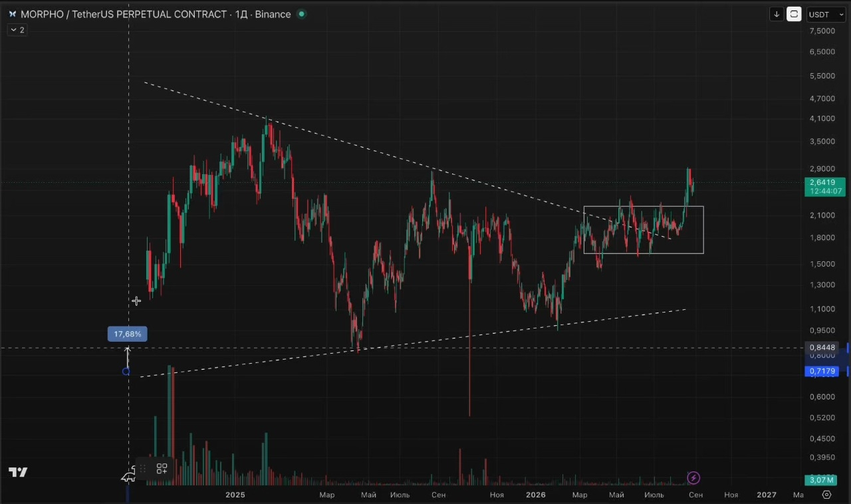The height and width of the screenshot is (504, 851).
Task: Click the crosshair price label 0,8448
Action: click(x=822, y=347)
